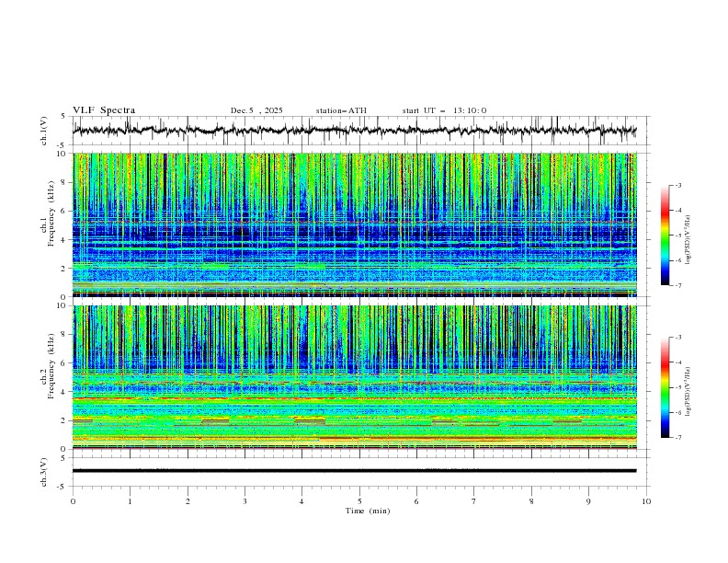The width and height of the screenshot is (728, 563).
Task: Click the "9" tick on the time axis
Action: (588, 501)
